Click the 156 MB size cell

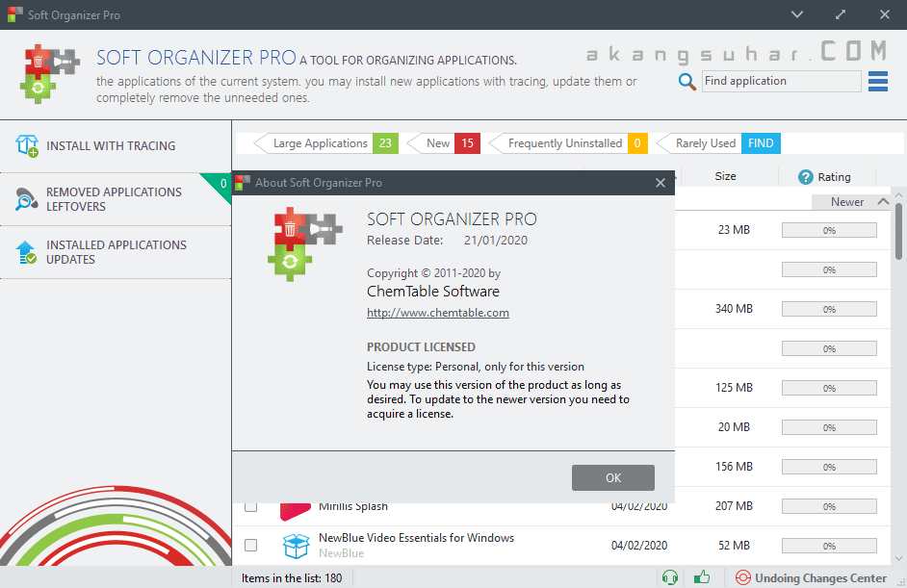[x=734, y=466]
